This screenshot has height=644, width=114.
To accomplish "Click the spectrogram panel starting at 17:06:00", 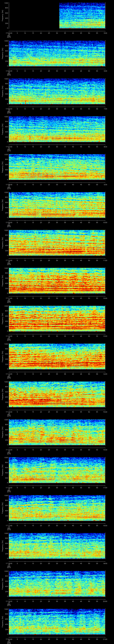I will [x=57, y=91].
